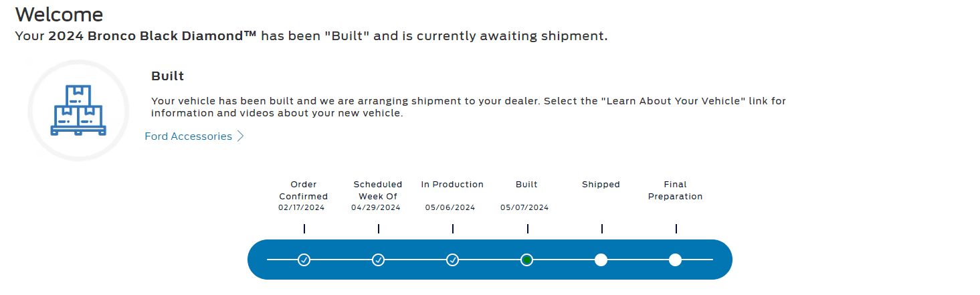Viewport: 980px width, 295px height.
Task: Click the 05/07/2024 built date
Action: click(524, 208)
